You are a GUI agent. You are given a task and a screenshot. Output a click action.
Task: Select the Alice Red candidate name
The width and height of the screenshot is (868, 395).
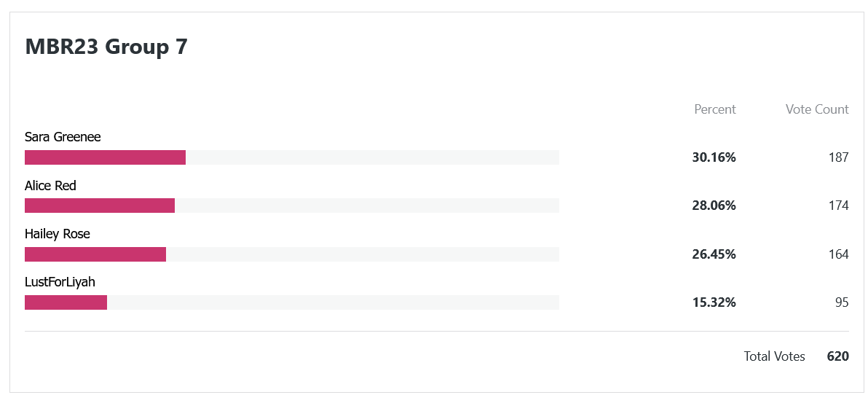point(50,186)
